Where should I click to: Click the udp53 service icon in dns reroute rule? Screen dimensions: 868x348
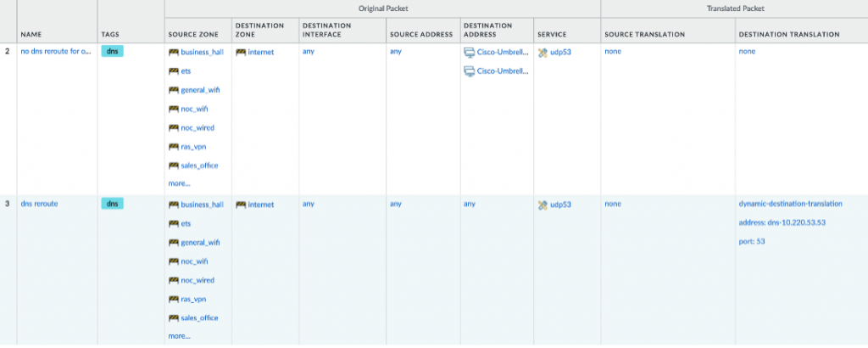[x=542, y=205]
